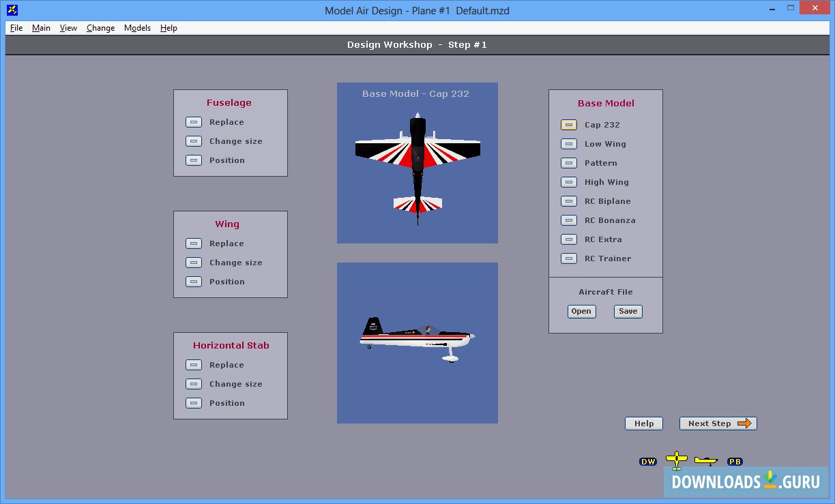Choose RC Trainer base model

(x=569, y=258)
